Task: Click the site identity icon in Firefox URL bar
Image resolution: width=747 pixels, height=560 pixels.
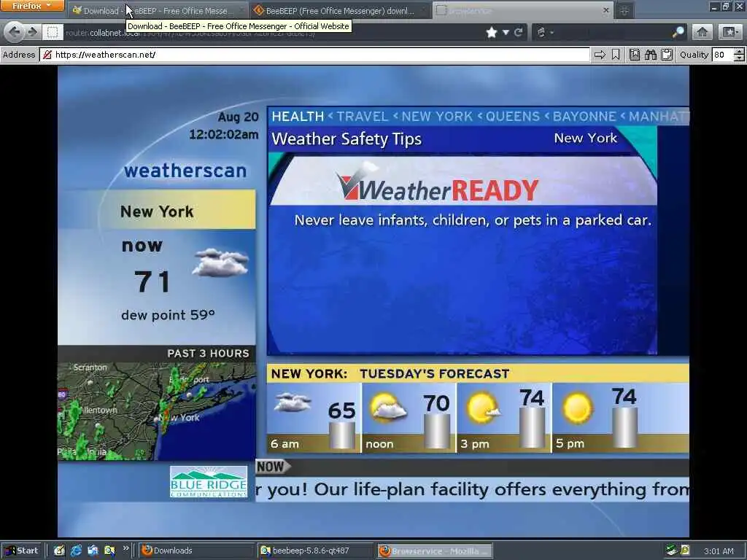Action: click(53, 32)
